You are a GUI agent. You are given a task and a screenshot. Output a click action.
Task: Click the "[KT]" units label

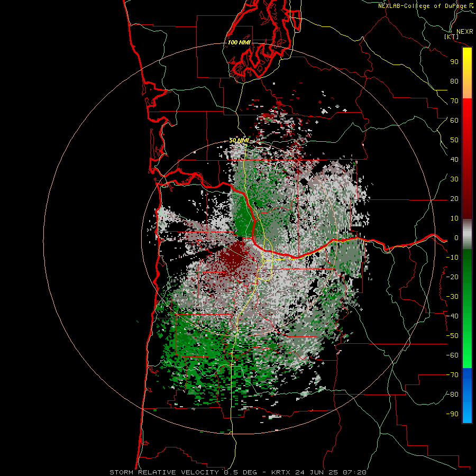[451, 36]
